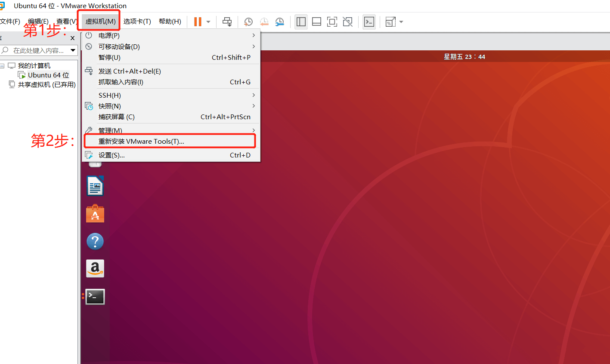The height and width of the screenshot is (364, 610).
Task: Open the console view toolbar icon
Action: tap(369, 22)
